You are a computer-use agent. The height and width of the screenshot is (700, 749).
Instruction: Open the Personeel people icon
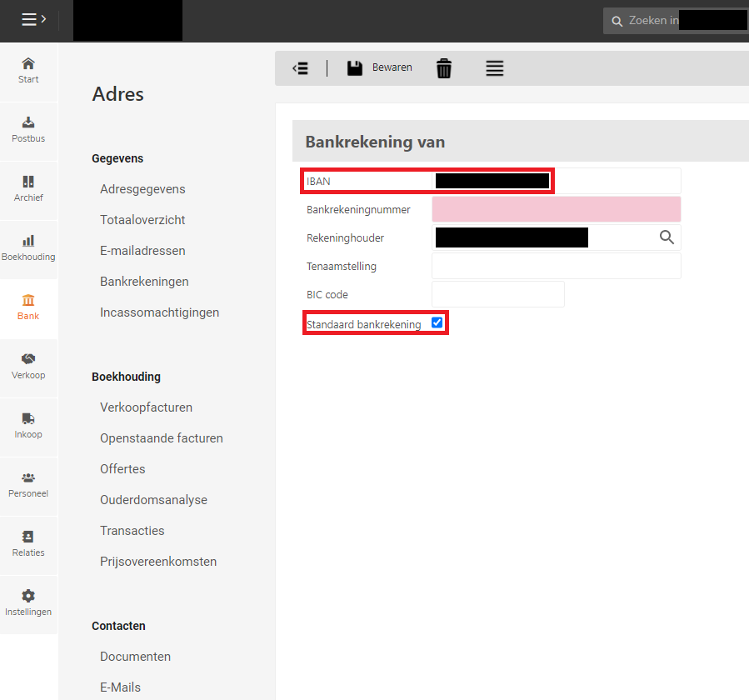pos(28,477)
